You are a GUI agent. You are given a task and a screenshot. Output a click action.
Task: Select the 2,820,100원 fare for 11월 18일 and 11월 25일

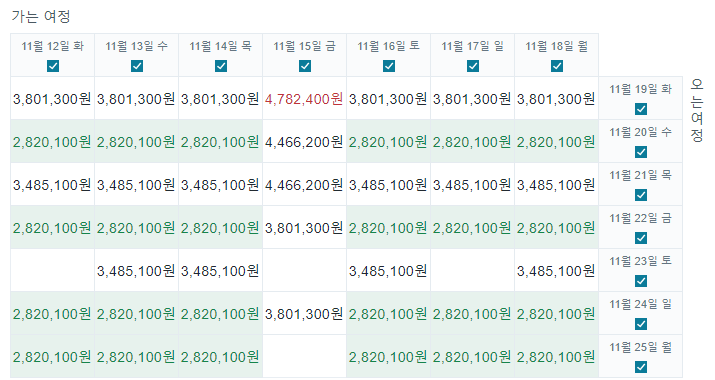(556, 357)
